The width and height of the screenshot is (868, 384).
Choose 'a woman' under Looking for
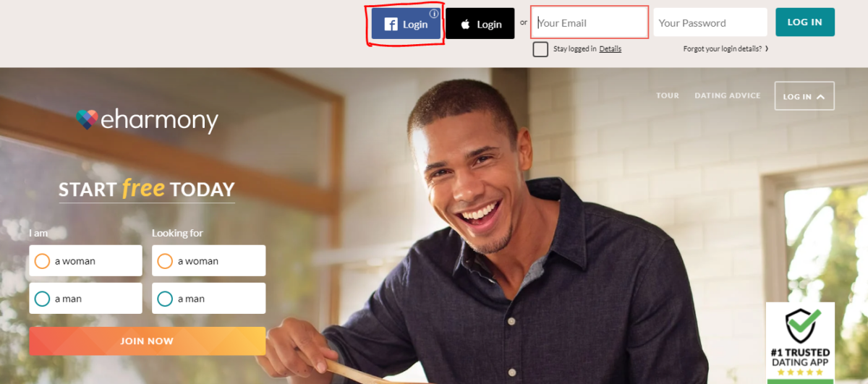(208, 260)
